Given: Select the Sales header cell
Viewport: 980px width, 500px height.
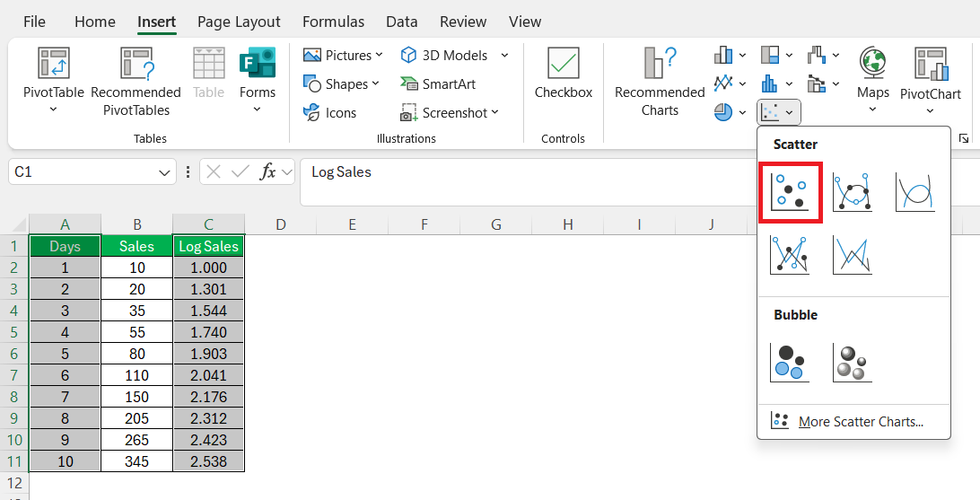Looking at the screenshot, I should point(137,246).
